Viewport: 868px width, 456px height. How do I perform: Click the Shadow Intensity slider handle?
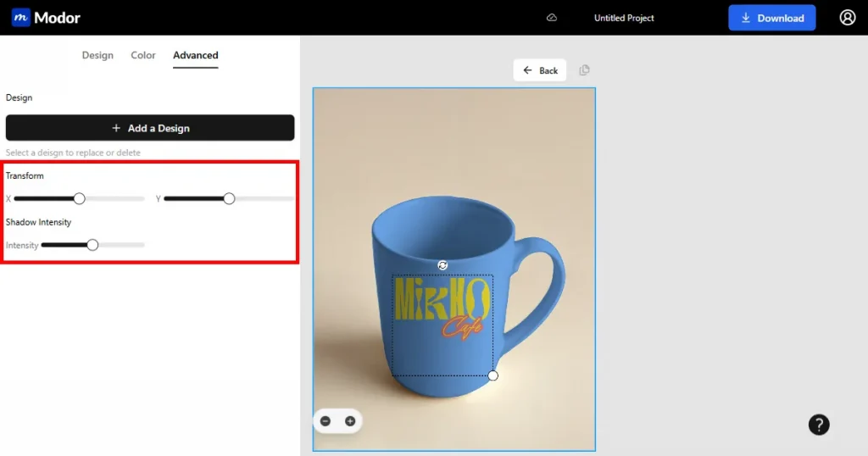coord(92,245)
